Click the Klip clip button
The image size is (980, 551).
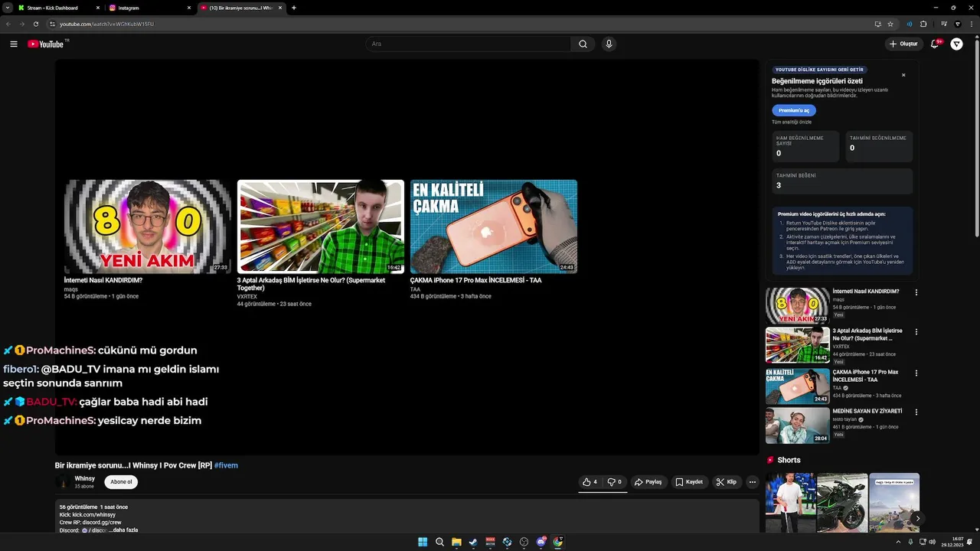(727, 482)
